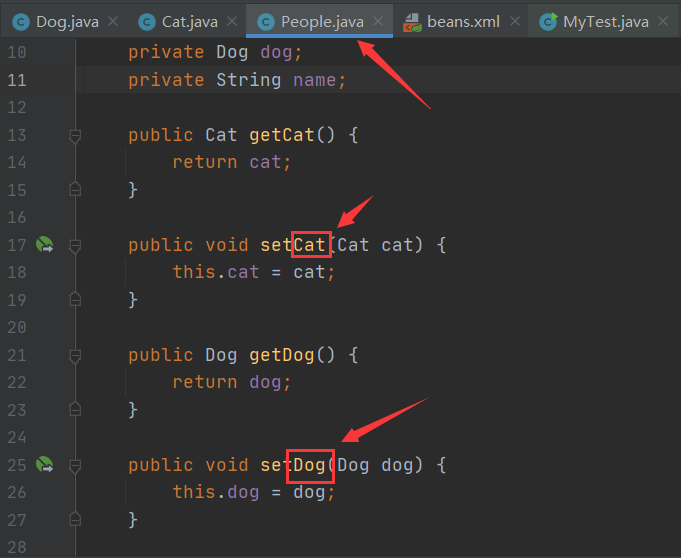
Task: Click the 'Cat cat' parameter on line 17
Action: 374,245
